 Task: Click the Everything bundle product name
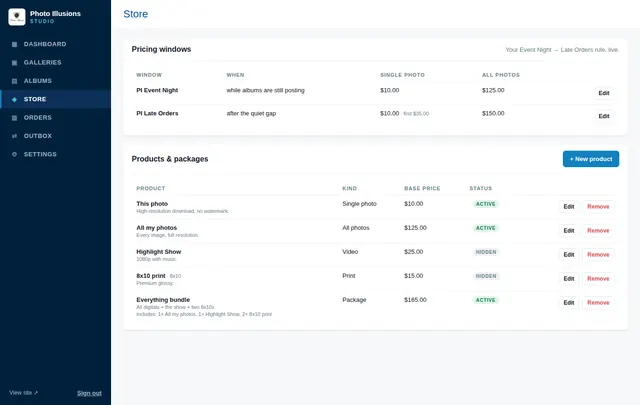pyautogui.click(x=163, y=300)
